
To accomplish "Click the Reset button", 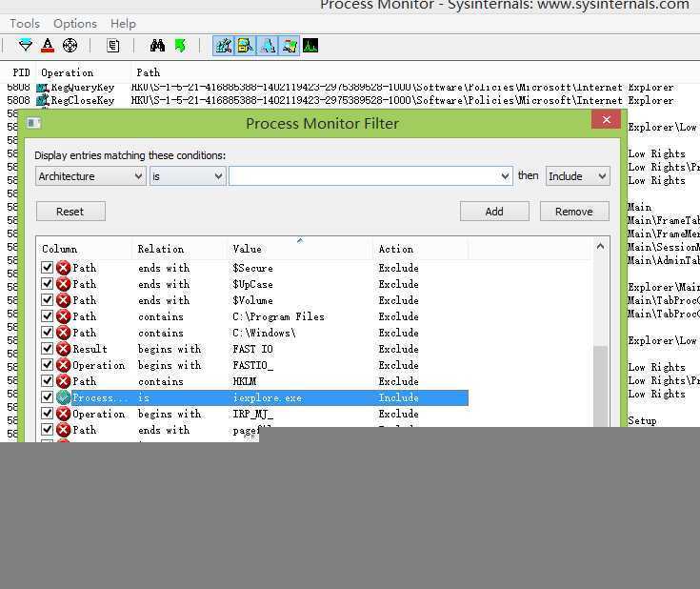I will pyautogui.click(x=70, y=212).
